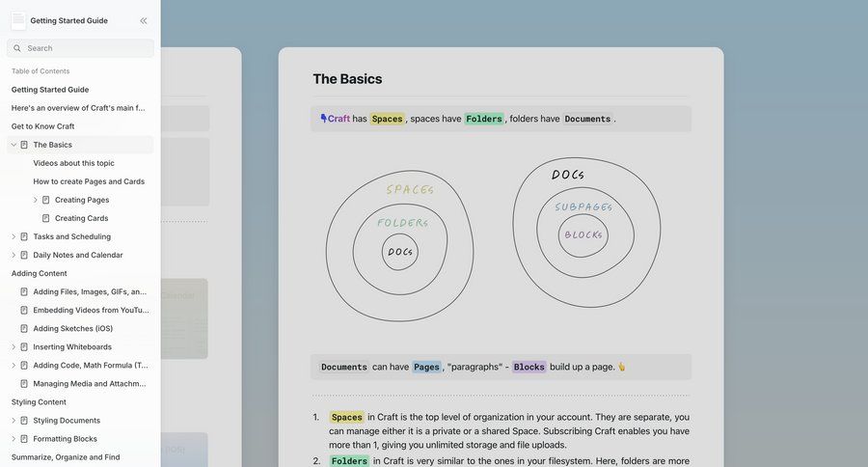Screen dimensions: 868x467
Task: Open Creating Cards entry
Action: point(81,218)
